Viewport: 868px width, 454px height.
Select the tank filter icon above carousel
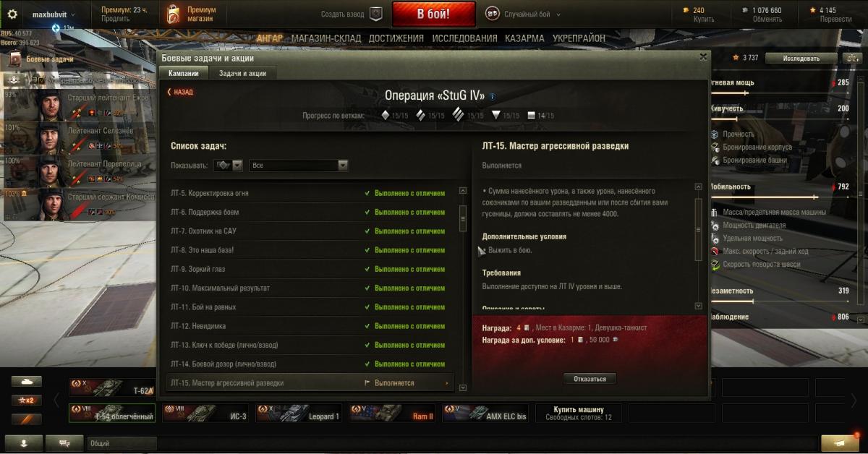coord(26,381)
